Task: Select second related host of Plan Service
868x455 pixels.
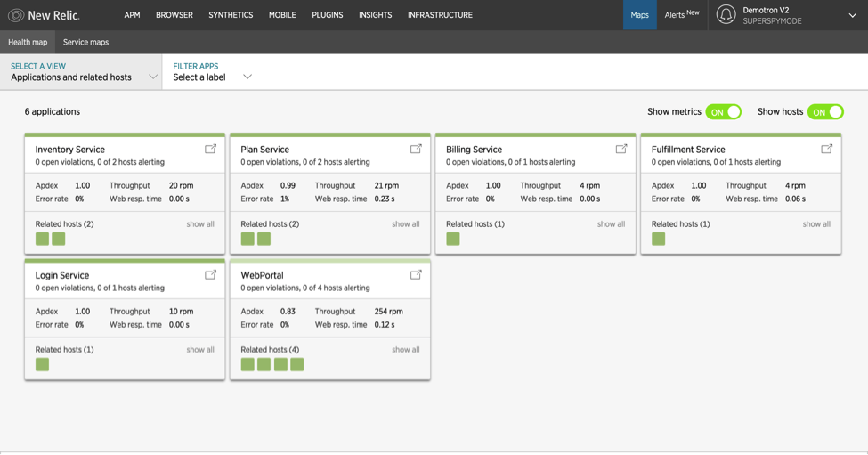Action: tap(264, 239)
